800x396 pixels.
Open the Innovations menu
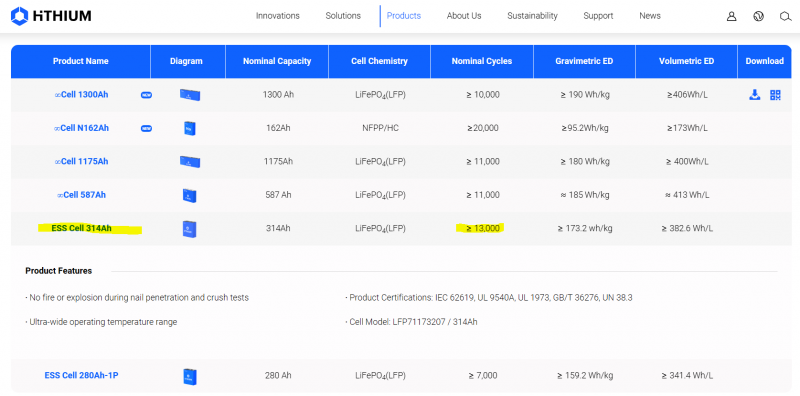(278, 16)
